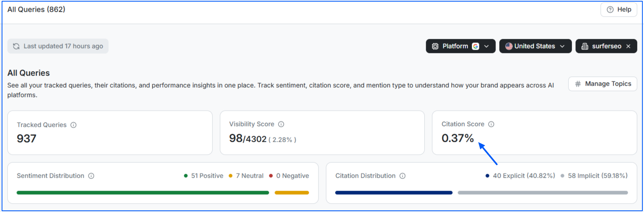Image resolution: width=644 pixels, height=212 pixels.
Task: Remove the surferseo filter with X
Action: tap(628, 46)
